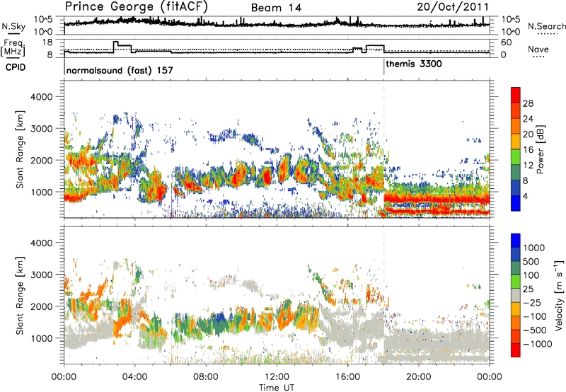Click the "N.Search" legend label

tap(546, 26)
